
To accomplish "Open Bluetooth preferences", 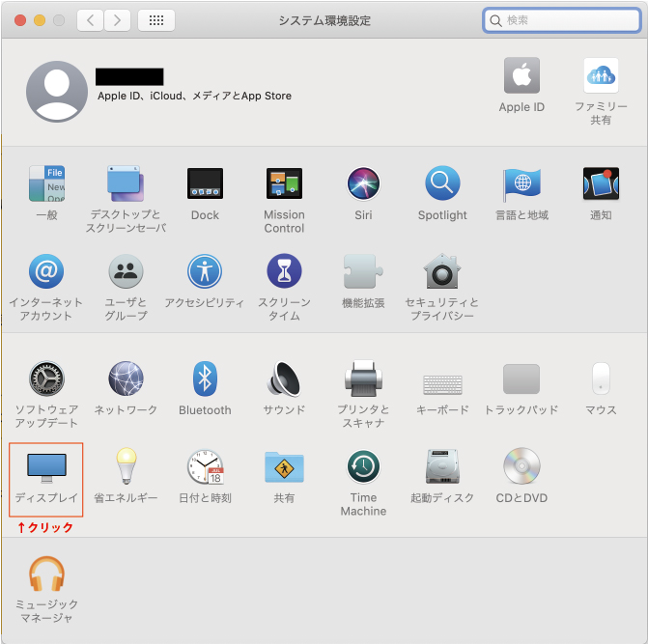I will (205, 378).
